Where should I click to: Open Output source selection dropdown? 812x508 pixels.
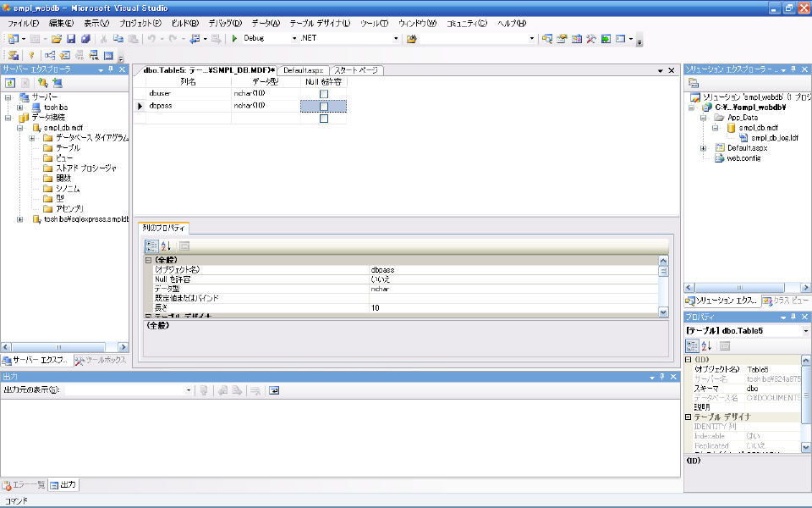pos(188,390)
